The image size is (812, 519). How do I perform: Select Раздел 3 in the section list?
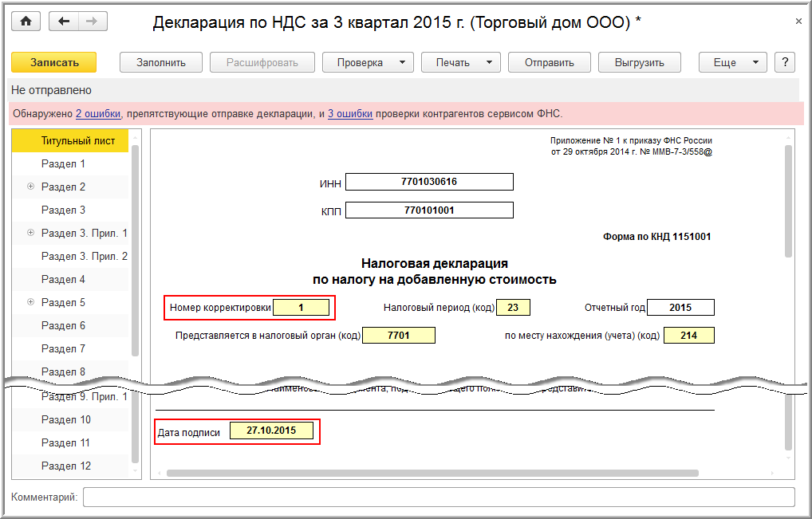[70, 210]
